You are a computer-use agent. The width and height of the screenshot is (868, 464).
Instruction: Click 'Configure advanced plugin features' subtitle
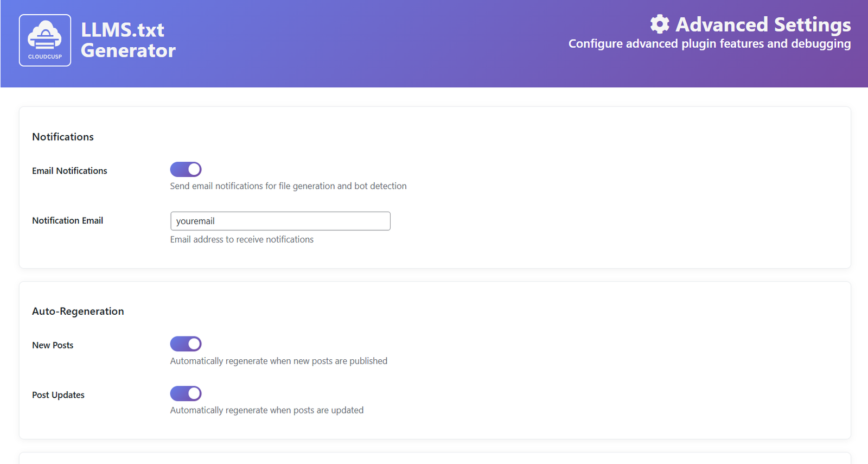point(709,44)
